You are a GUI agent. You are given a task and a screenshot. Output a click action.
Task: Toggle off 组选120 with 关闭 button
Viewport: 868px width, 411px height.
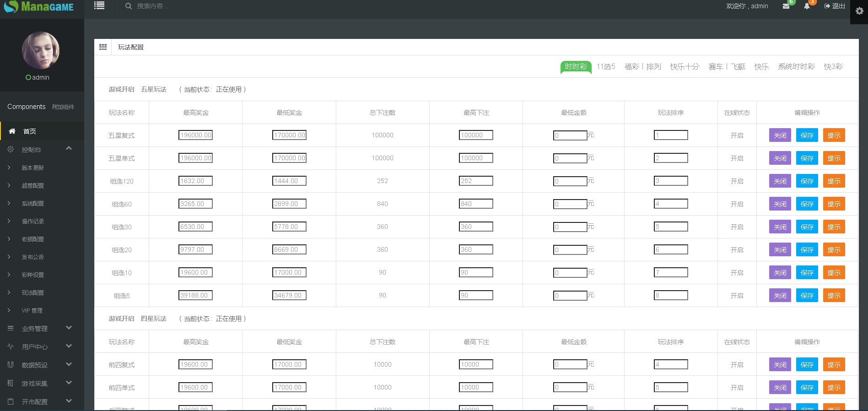(780, 181)
